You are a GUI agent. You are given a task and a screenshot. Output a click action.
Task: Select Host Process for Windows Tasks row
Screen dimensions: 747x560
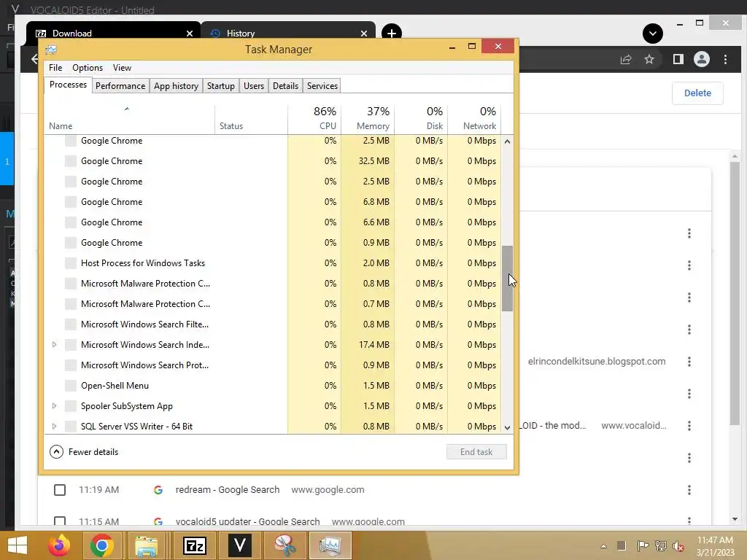(x=273, y=262)
